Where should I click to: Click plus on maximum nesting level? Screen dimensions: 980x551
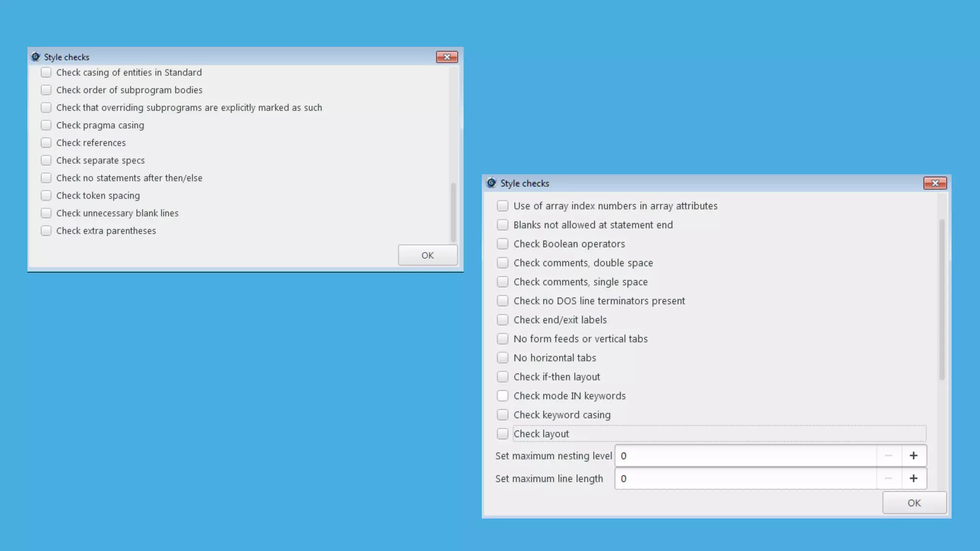click(x=913, y=455)
